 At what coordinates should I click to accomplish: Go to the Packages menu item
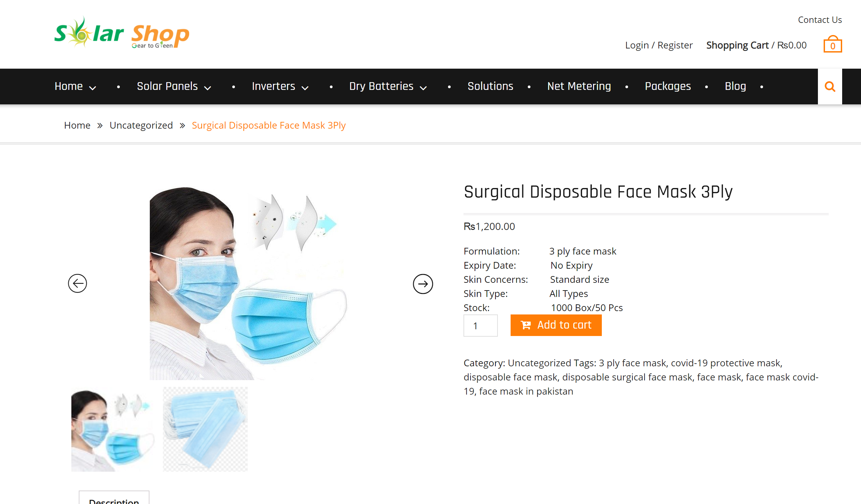click(667, 86)
